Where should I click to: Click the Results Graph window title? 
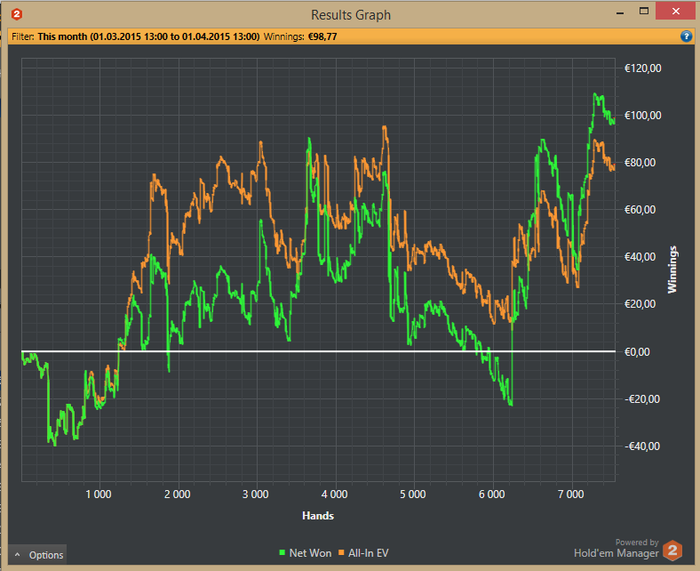(351, 15)
